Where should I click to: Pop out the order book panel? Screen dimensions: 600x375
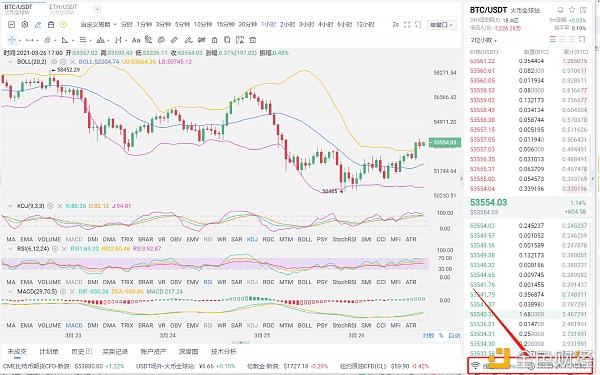coord(582,39)
